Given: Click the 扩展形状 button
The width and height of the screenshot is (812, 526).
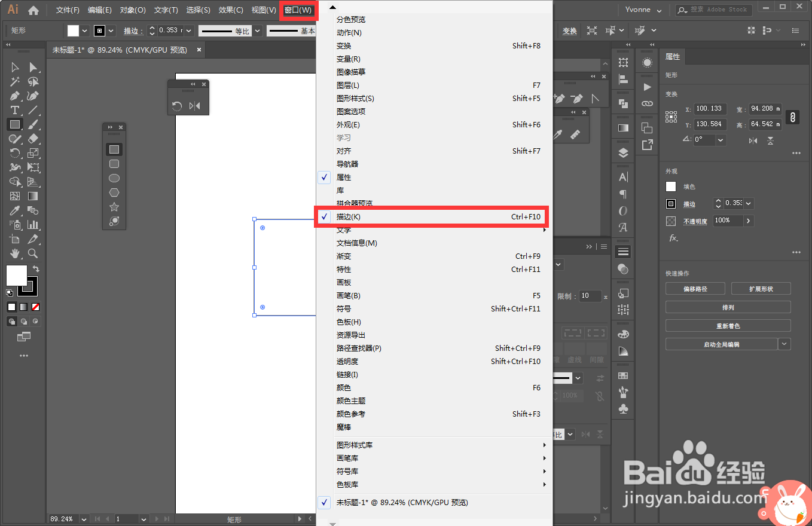Looking at the screenshot, I should 761,289.
